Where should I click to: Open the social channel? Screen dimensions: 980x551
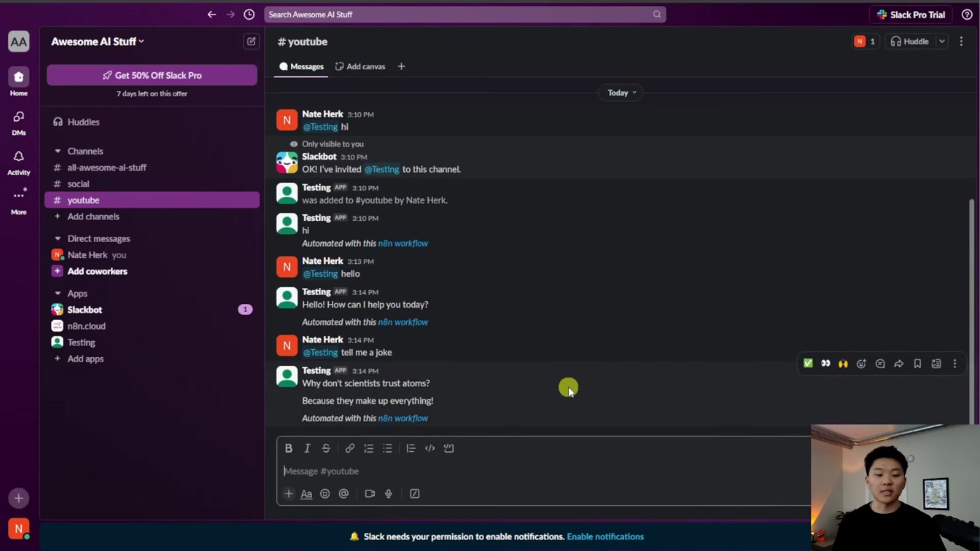(152, 184)
